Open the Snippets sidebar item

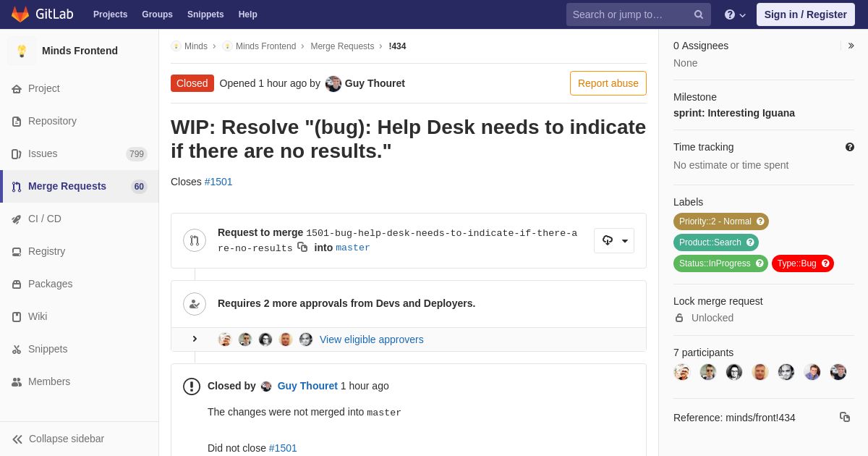[x=80, y=349]
